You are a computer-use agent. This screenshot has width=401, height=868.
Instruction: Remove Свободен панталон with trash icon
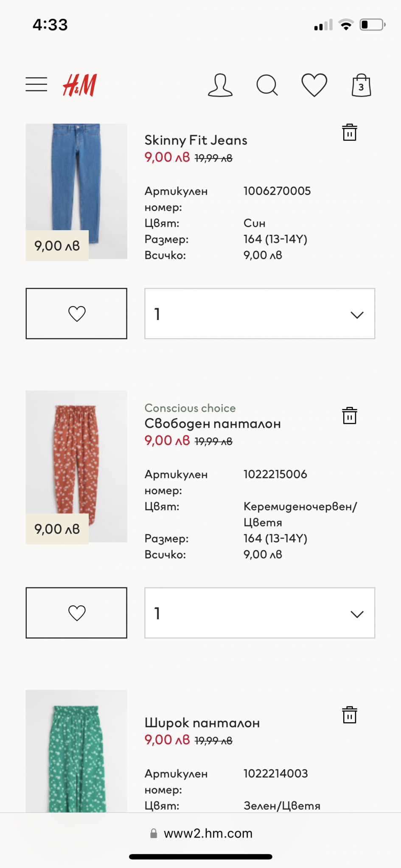350,416
